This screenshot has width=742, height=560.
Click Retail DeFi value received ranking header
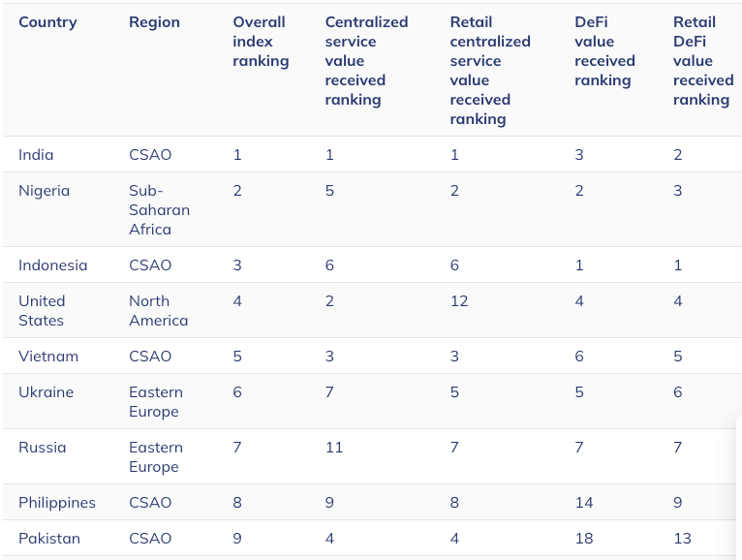point(703,61)
